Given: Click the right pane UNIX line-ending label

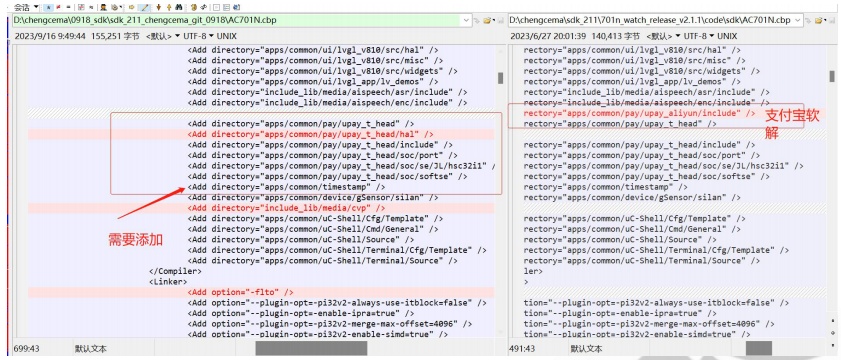Looking at the screenshot, I should (x=727, y=36).
